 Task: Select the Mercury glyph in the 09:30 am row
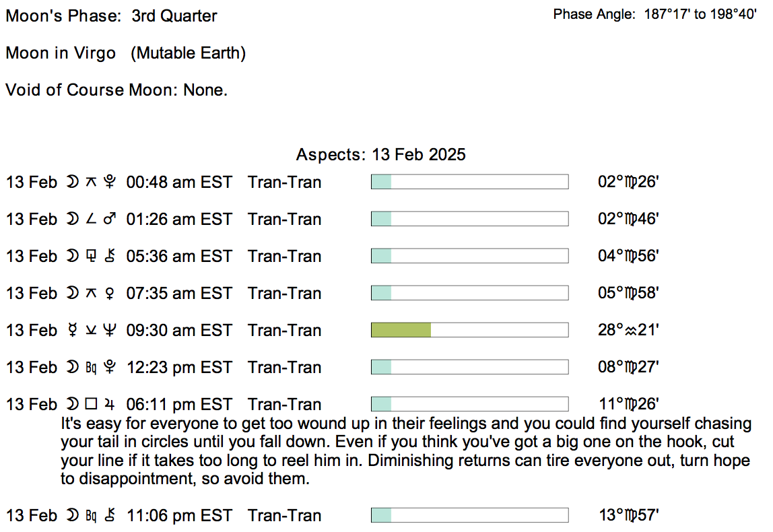pos(70,331)
